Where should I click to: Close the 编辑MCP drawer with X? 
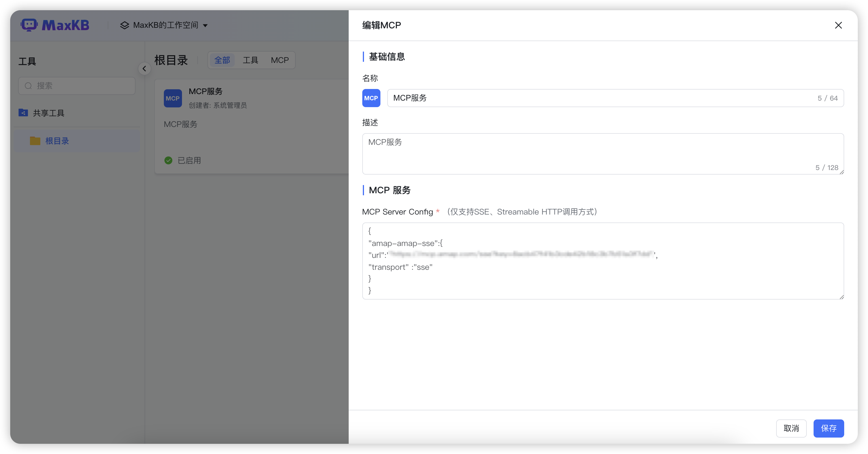(x=838, y=25)
